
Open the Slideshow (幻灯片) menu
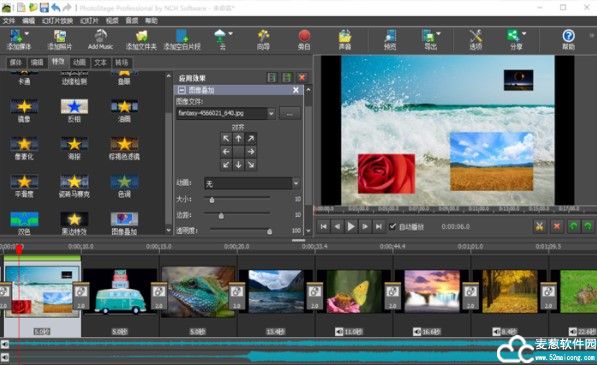point(89,21)
